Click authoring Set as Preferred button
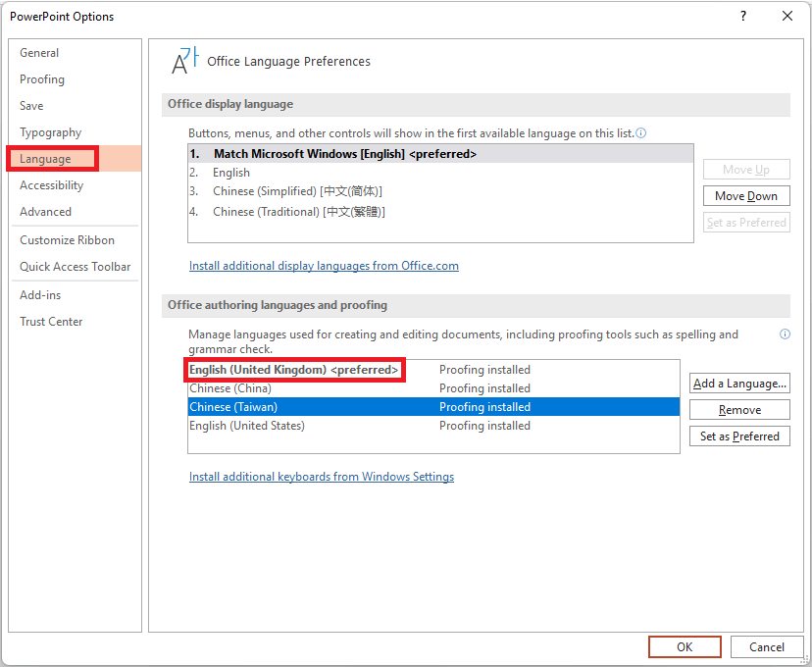The width and height of the screenshot is (812, 667). (739, 436)
